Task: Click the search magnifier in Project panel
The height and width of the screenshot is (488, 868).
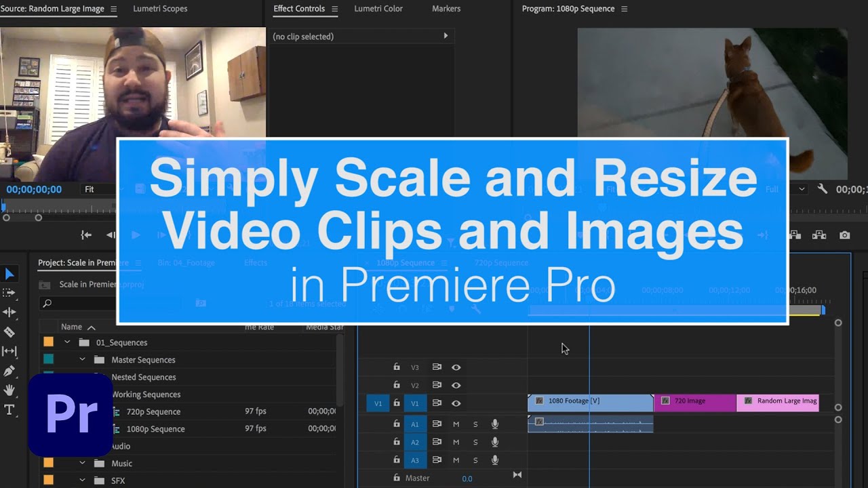Action: pos(47,304)
